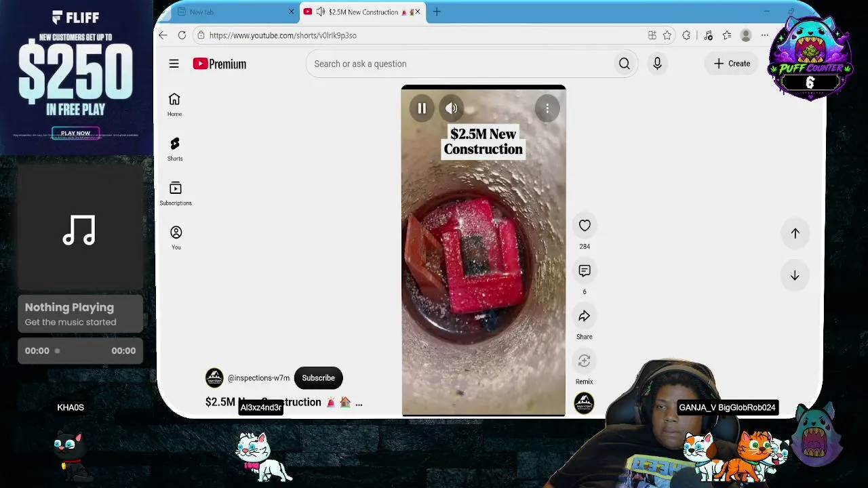The width and height of the screenshot is (868, 488).
Task: Mute the Short's volume
Action: 451,108
